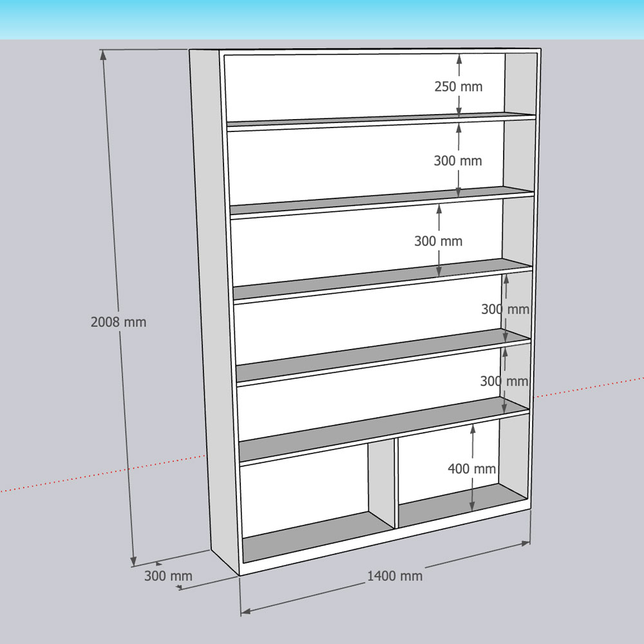
Task: Click the 1400 mm width dimension label
Action: point(395,576)
